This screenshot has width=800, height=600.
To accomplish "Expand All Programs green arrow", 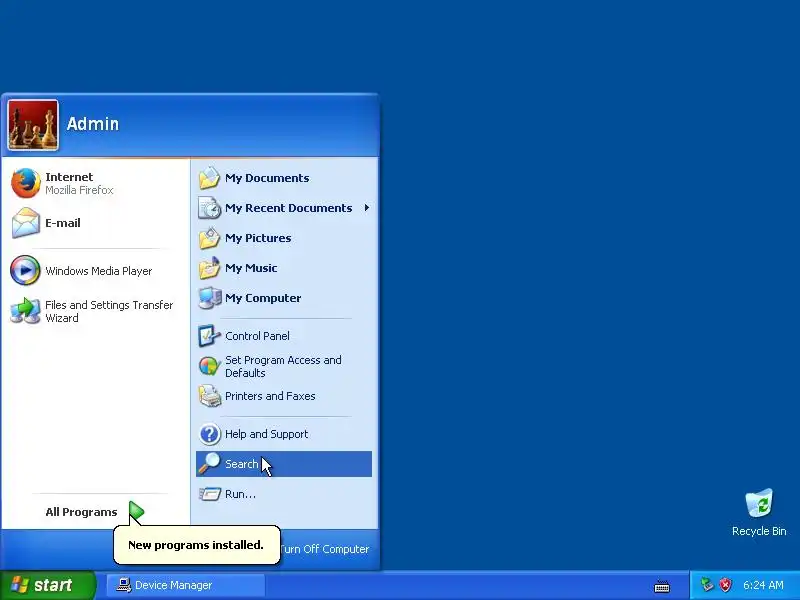I will 136,512.
